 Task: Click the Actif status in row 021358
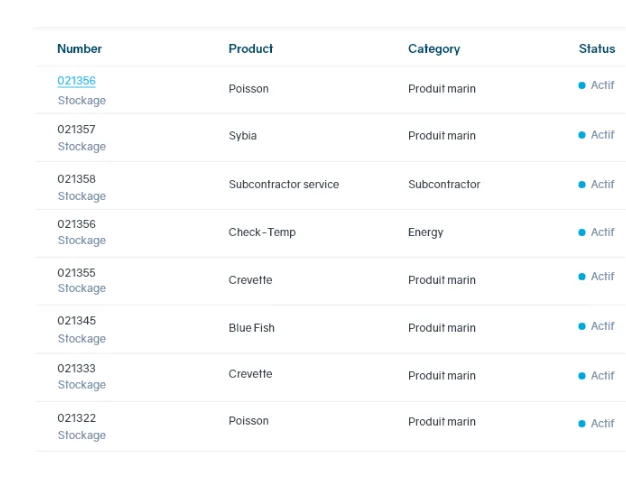[602, 185]
